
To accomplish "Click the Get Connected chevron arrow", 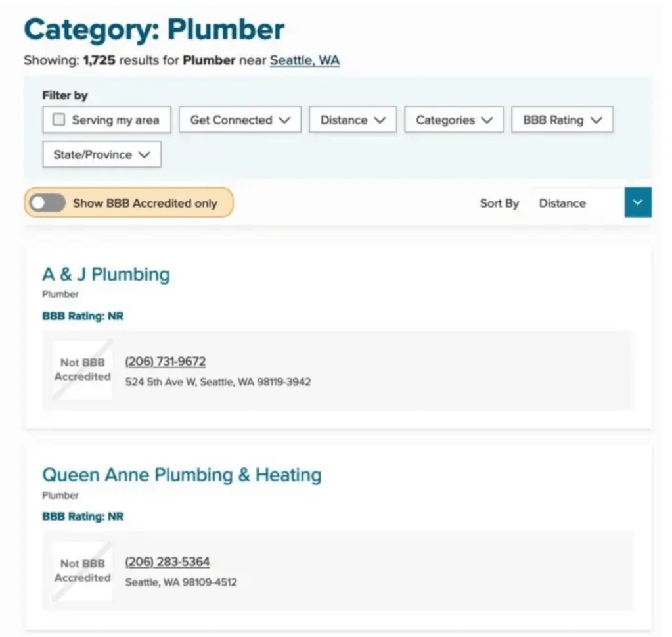I will pyautogui.click(x=284, y=120).
